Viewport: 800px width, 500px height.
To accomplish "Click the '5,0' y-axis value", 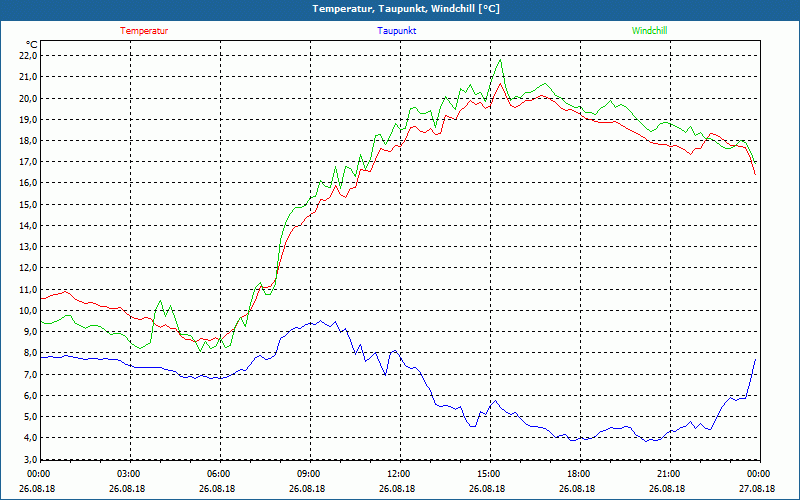I will click(31, 417).
